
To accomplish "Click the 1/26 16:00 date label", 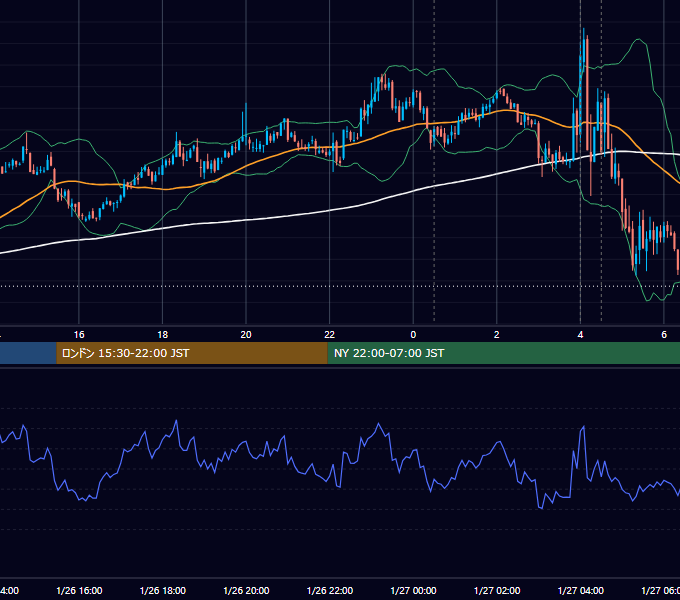I will coord(79,590).
